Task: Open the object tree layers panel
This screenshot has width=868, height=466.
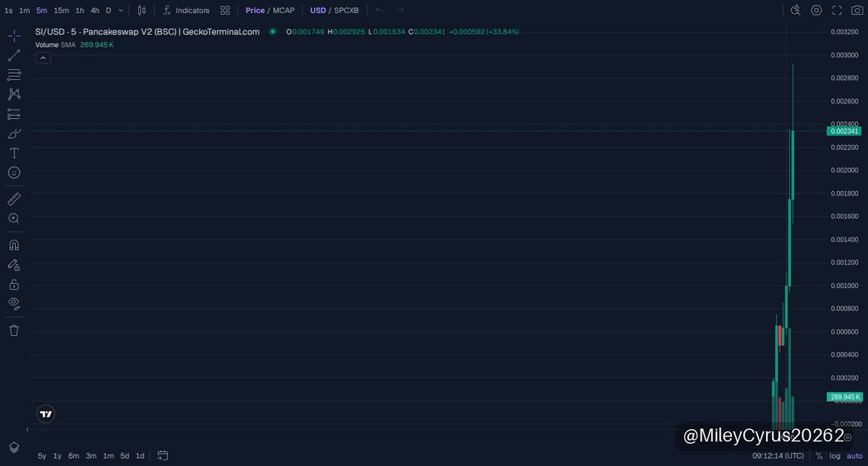Action: [x=14, y=447]
